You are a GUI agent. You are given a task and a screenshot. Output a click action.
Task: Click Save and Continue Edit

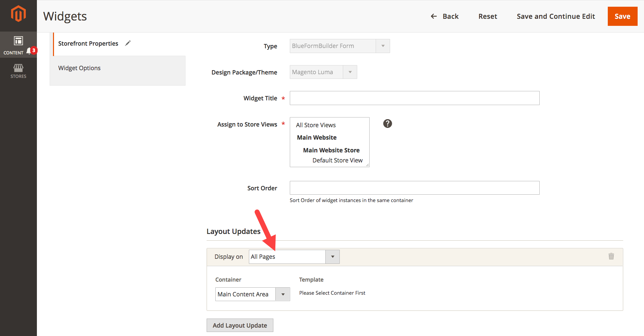click(555, 16)
